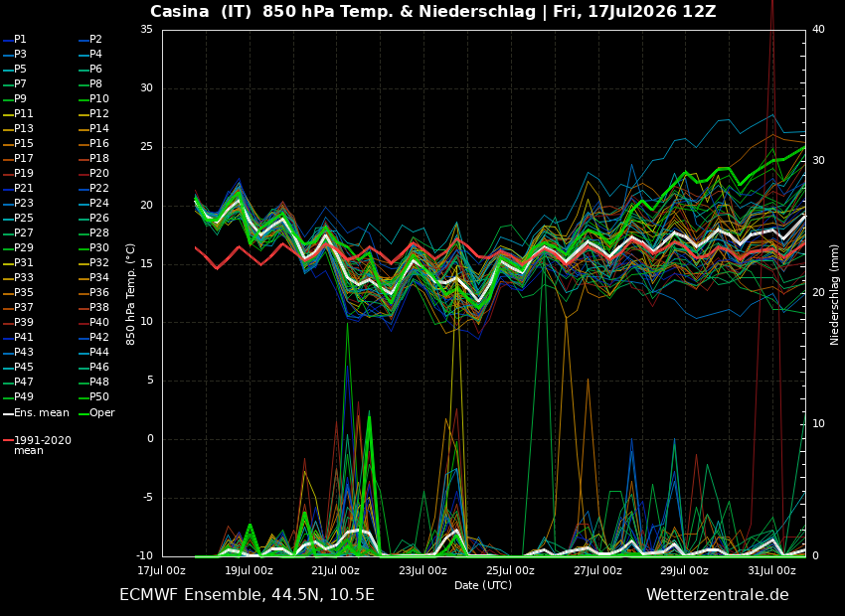The height and width of the screenshot is (616, 845).
Task: Select the '31Jul 00z' date tick label
Action: pos(771,570)
